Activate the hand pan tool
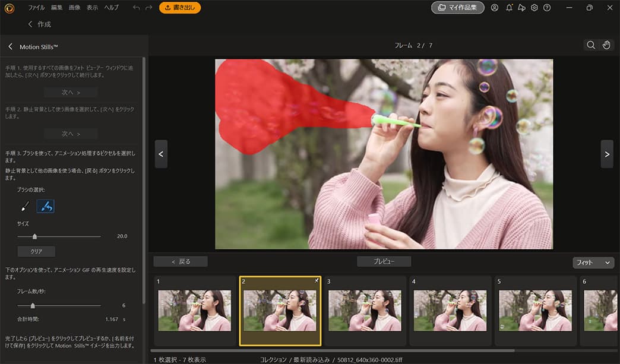This screenshot has height=364, width=620. pyautogui.click(x=606, y=45)
